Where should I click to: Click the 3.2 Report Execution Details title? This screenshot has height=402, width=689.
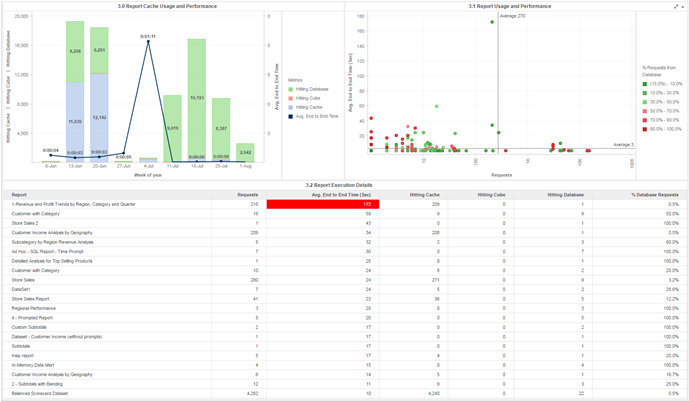pyautogui.click(x=344, y=185)
